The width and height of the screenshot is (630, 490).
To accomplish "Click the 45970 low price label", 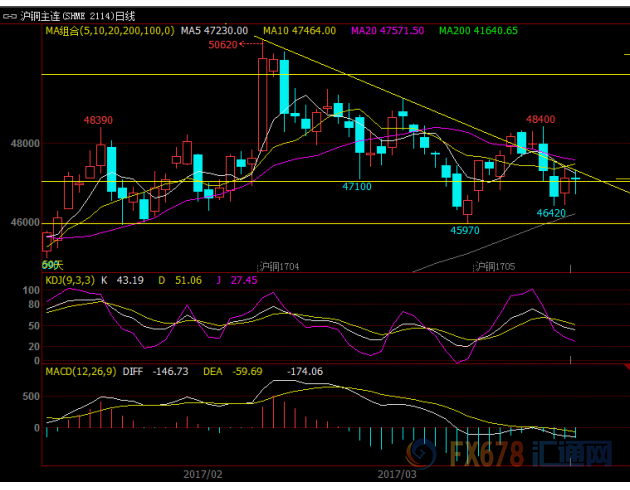I will coord(464,230).
